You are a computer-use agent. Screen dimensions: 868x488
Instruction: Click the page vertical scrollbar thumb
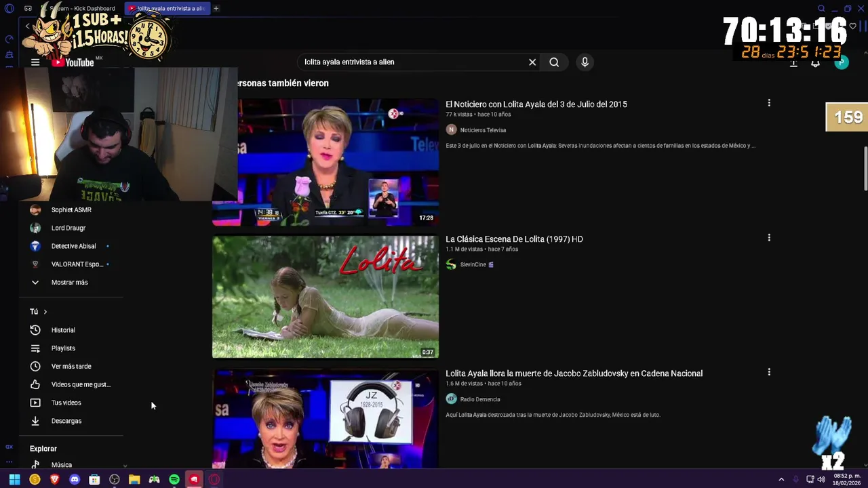click(x=865, y=167)
